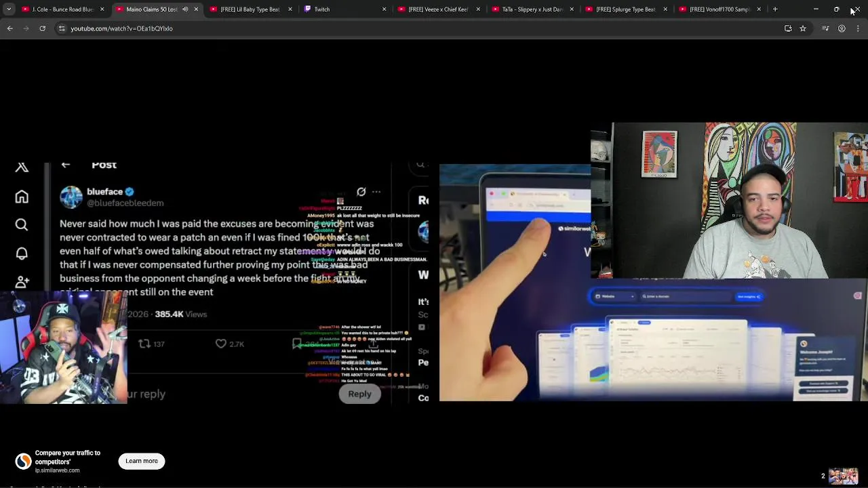The image size is (868, 488).
Task: Mute audio icon on Maino Claims tab
Action: (x=185, y=9)
